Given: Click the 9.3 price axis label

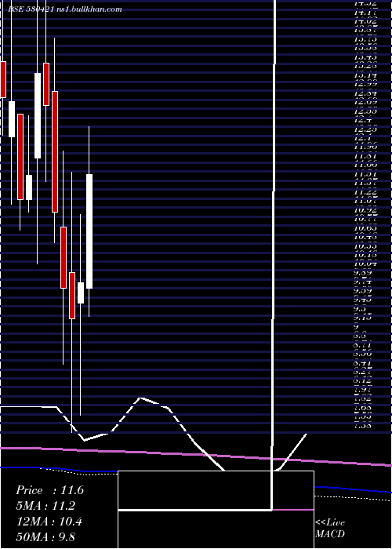Looking at the screenshot, I should point(361,310).
